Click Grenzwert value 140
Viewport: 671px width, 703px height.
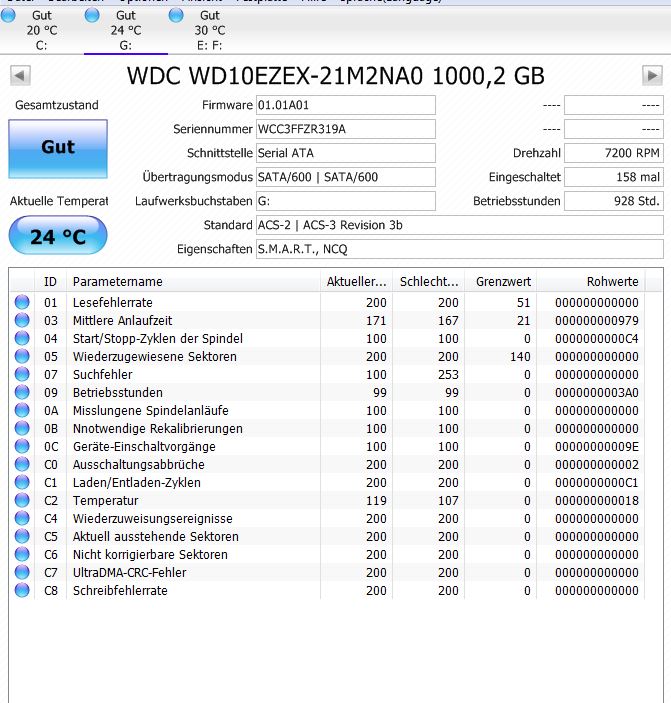click(x=520, y=356)
